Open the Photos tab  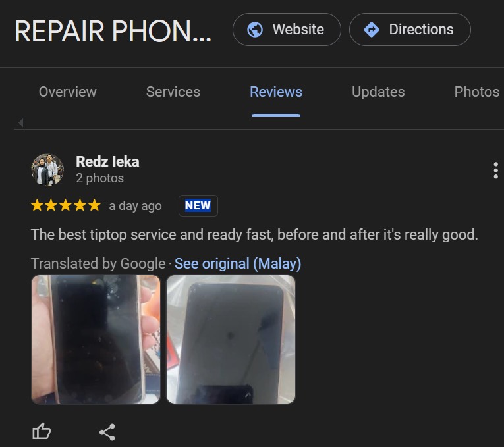[x=477, y=92]
